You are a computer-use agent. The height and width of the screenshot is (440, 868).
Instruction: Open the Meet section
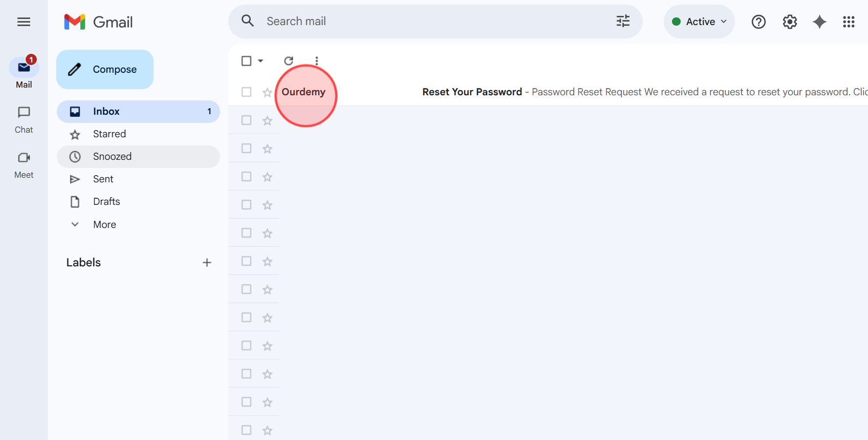(24, 164)
